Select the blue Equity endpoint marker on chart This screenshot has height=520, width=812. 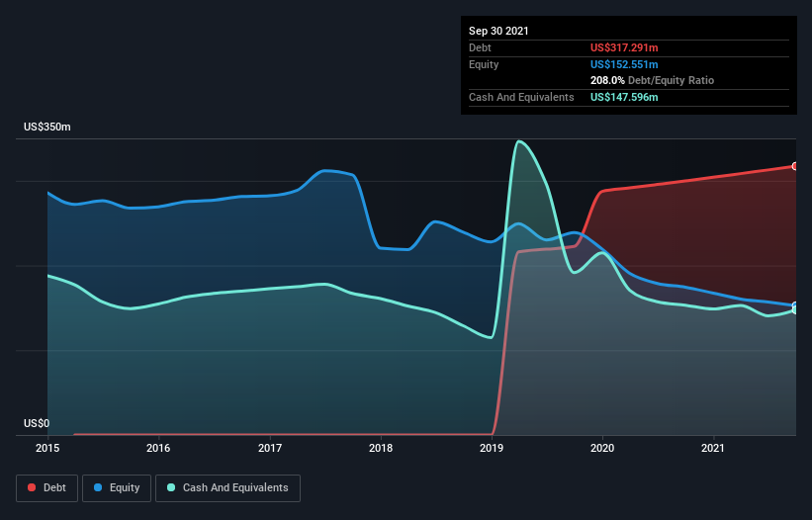click(795, 305)
